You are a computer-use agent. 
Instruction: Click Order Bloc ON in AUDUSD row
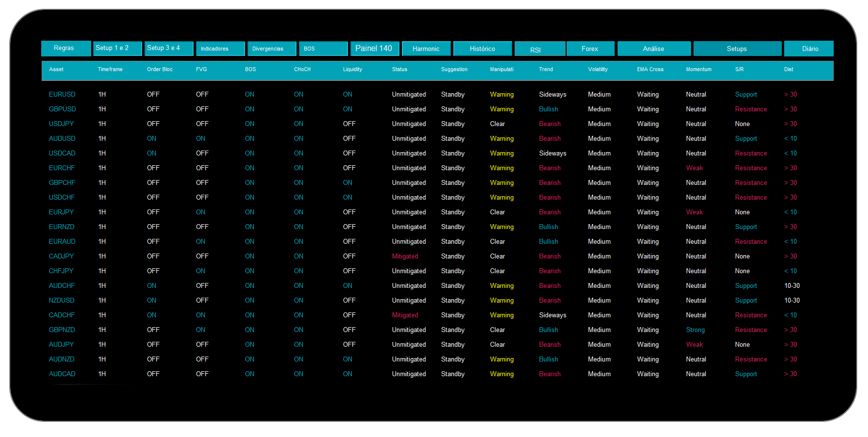pyautogui.click(x=151, y=139)
